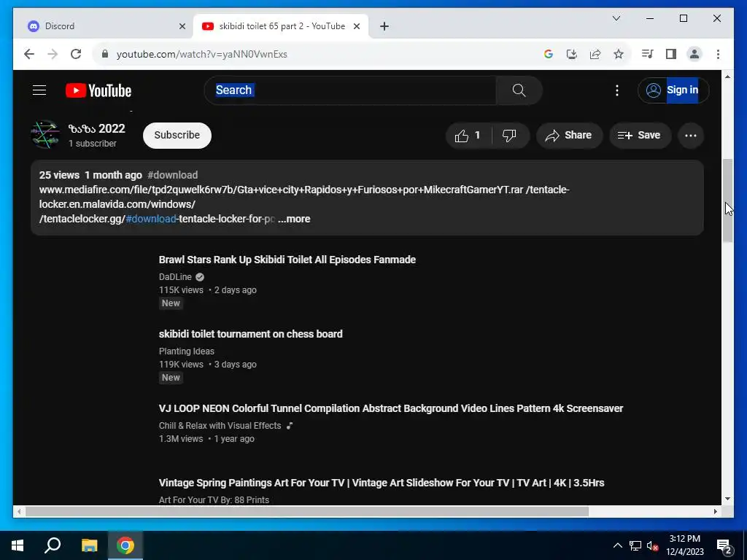Click the scroll down arrow of the page
Image resolution: width=747 pixels, height=560 pixels.
click(x=727, y=499)
